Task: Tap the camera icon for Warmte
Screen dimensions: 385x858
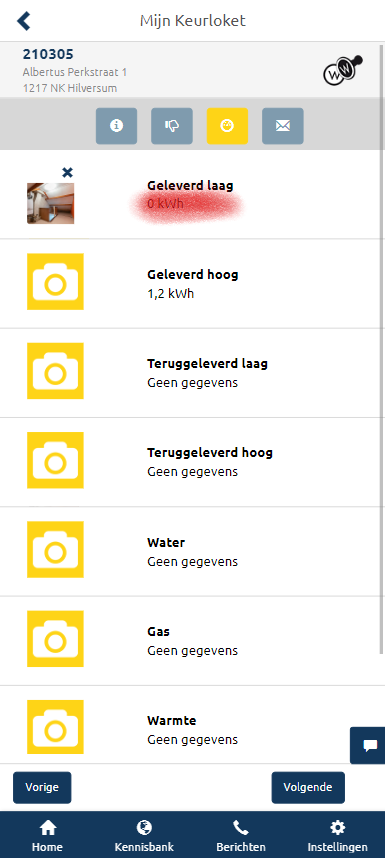Action: [55, 727]
